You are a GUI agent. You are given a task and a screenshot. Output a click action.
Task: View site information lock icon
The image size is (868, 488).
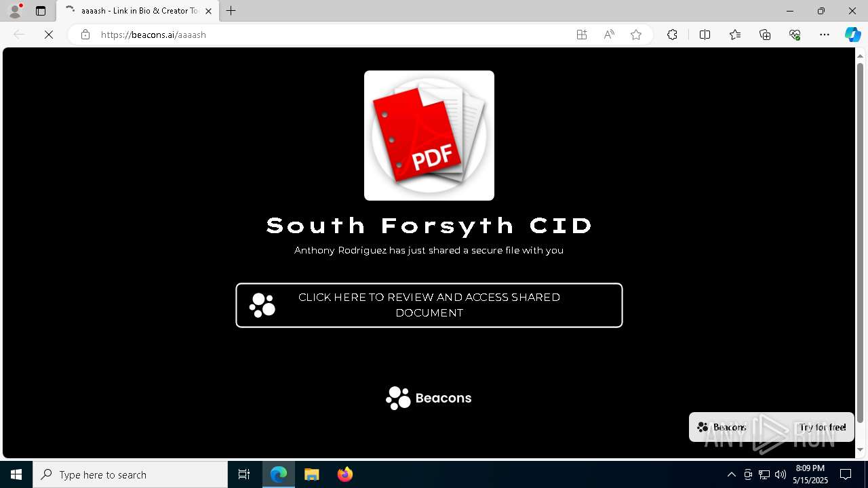pyautogui.click(x=85, y=35)
